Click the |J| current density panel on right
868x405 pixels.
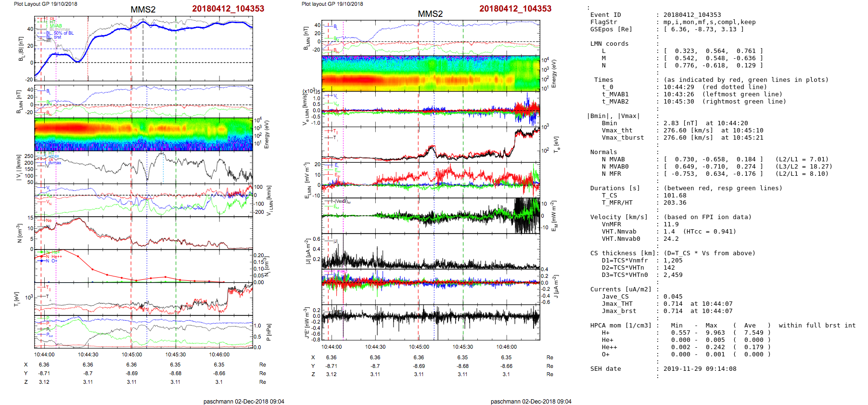(431, 251)
